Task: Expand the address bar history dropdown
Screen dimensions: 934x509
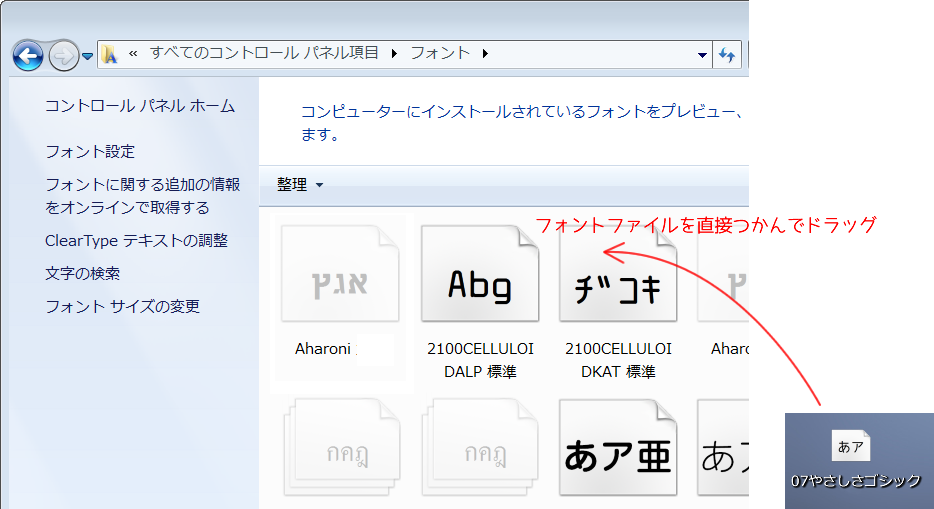Action: 701,54
